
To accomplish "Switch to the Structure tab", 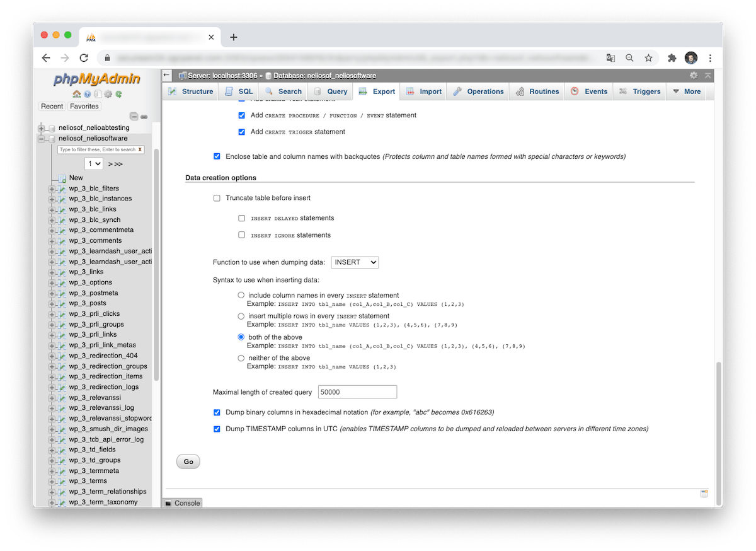I will tap(191, 91).
